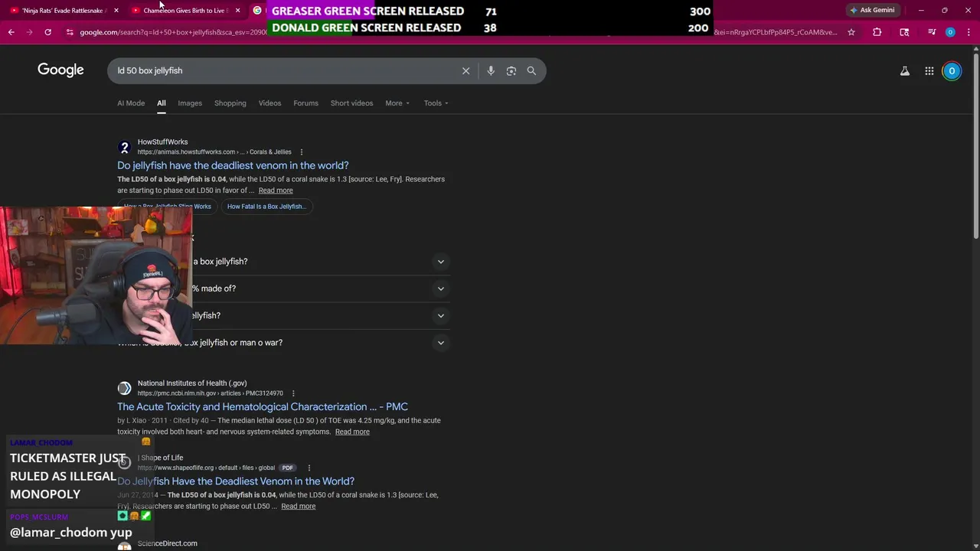This screenshot has height=551, width=980.
Task: Select the All results tab
Action: 162,103
